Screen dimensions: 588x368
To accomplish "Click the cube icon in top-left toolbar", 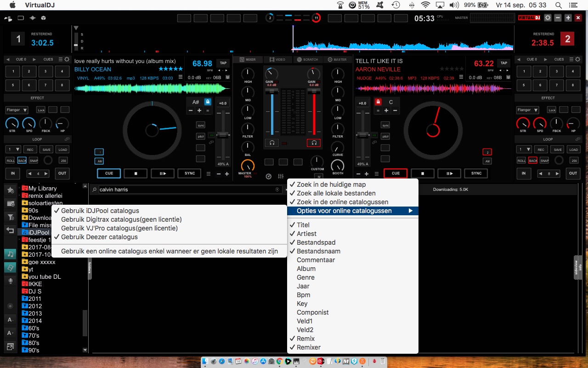I will [43, 18].
